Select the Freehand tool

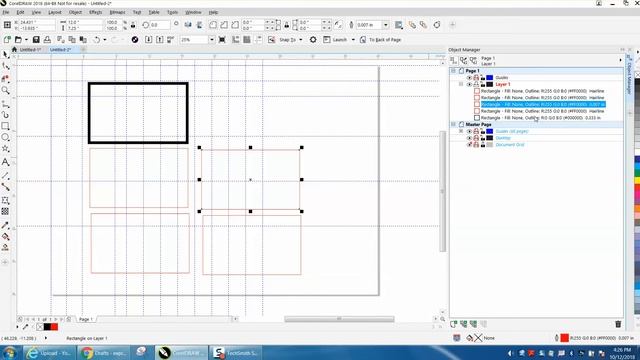pos(5,104)
